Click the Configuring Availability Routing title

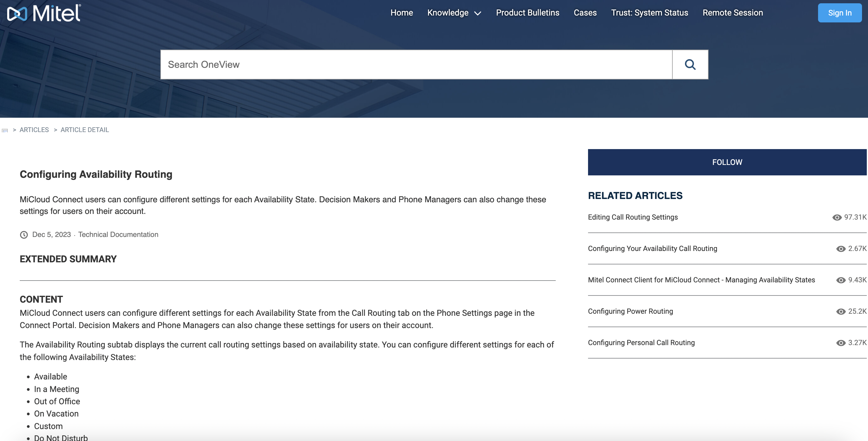pos(96,174)
